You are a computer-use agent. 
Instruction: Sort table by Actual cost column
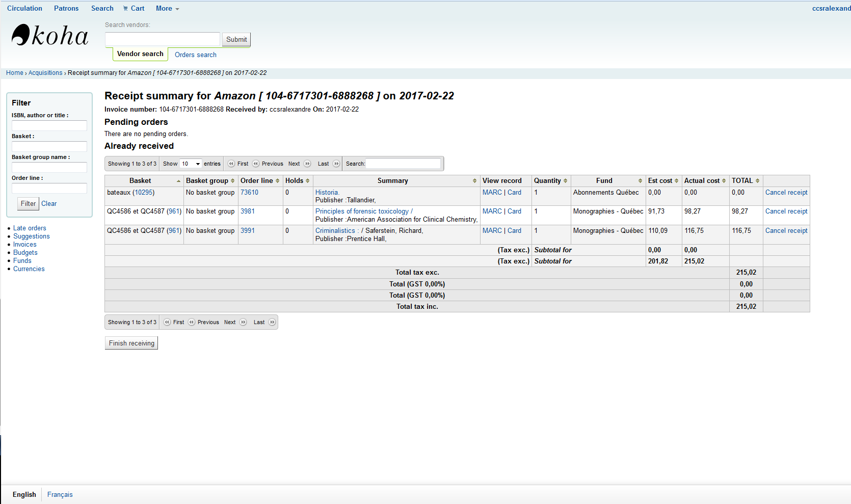(705, 181)
